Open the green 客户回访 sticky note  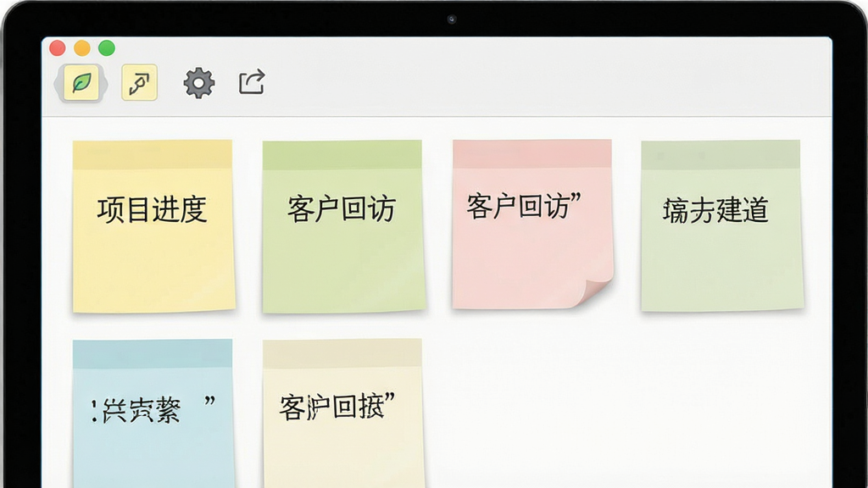(x=344, y=225)
